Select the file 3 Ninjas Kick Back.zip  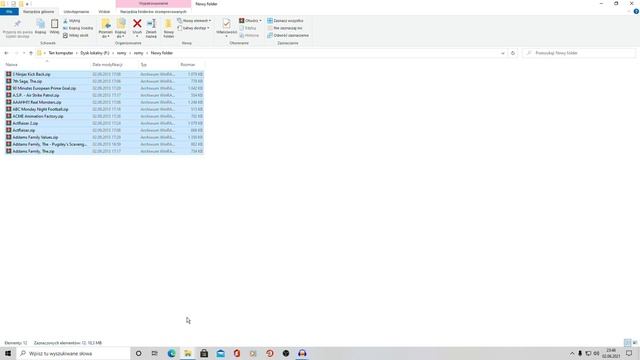point(104,74)
